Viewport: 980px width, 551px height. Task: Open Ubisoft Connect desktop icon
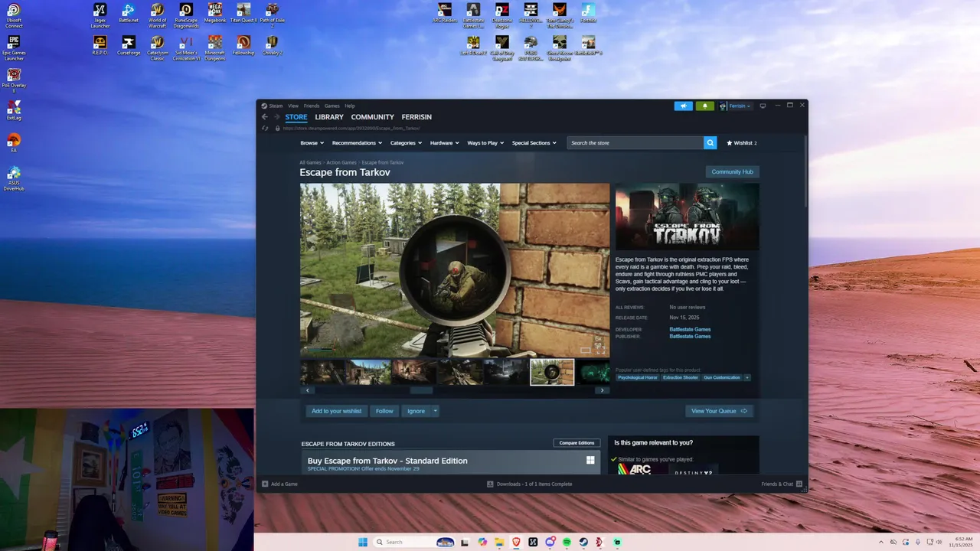pyautogui.click(x=14, y=15)
